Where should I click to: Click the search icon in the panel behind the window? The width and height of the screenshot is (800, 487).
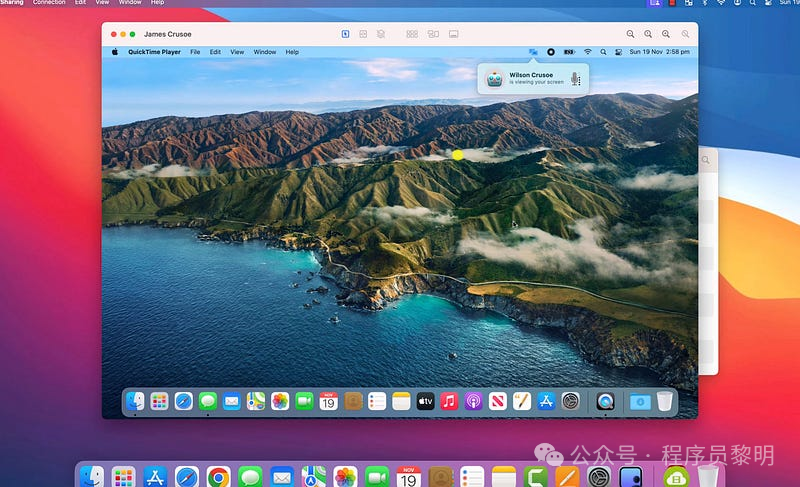coord(706,160)
